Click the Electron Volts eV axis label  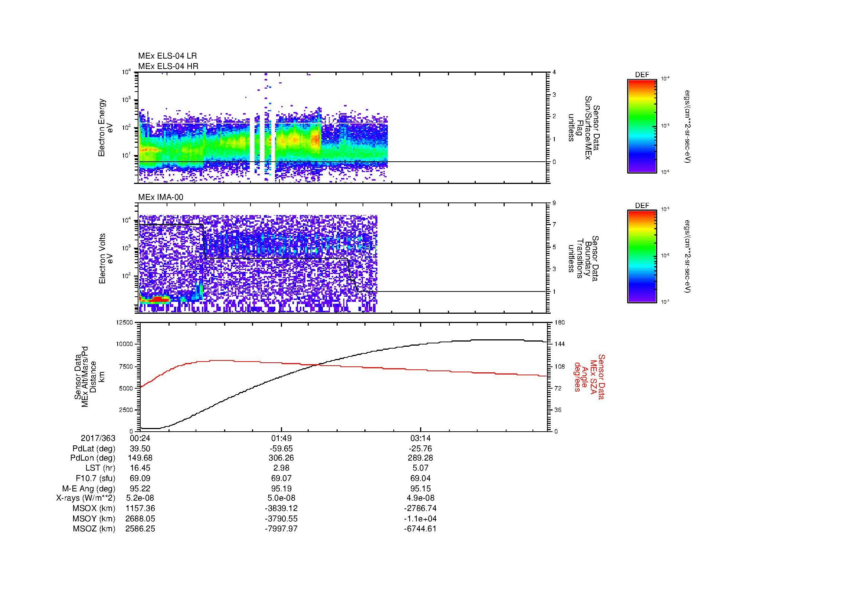tap(105, 259)
